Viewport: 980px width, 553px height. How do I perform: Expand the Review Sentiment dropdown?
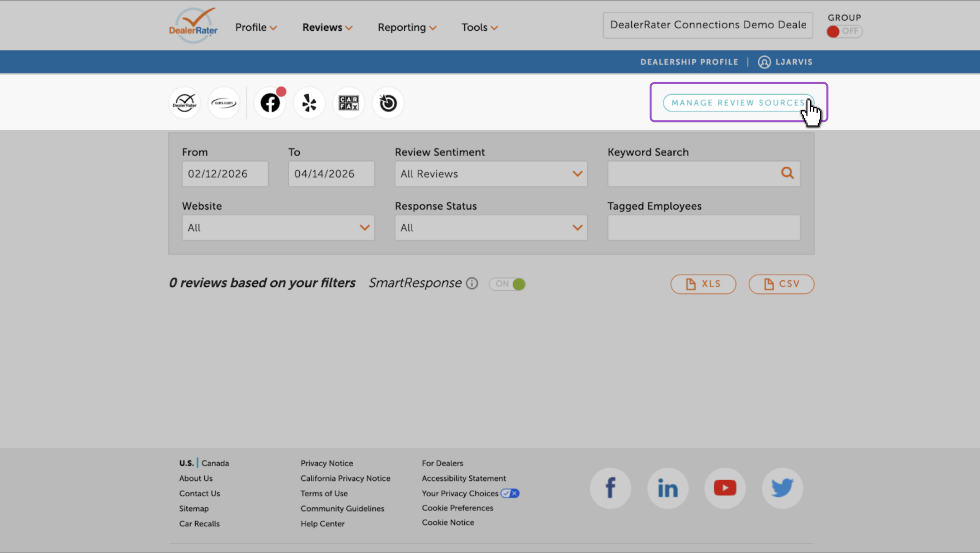coord(491,174)
